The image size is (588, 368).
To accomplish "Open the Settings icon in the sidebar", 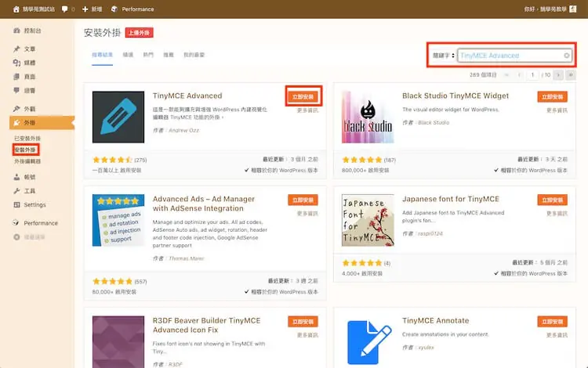I will [16, 205].
